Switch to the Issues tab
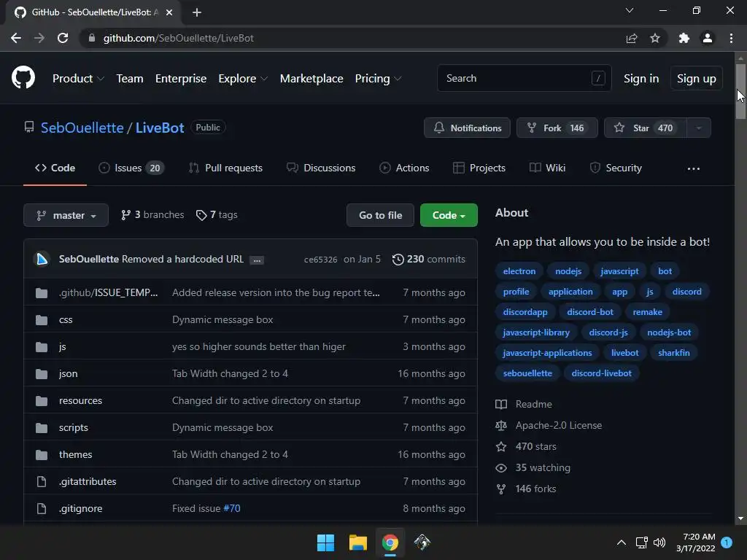747x560 pixels. pos(131,168)
